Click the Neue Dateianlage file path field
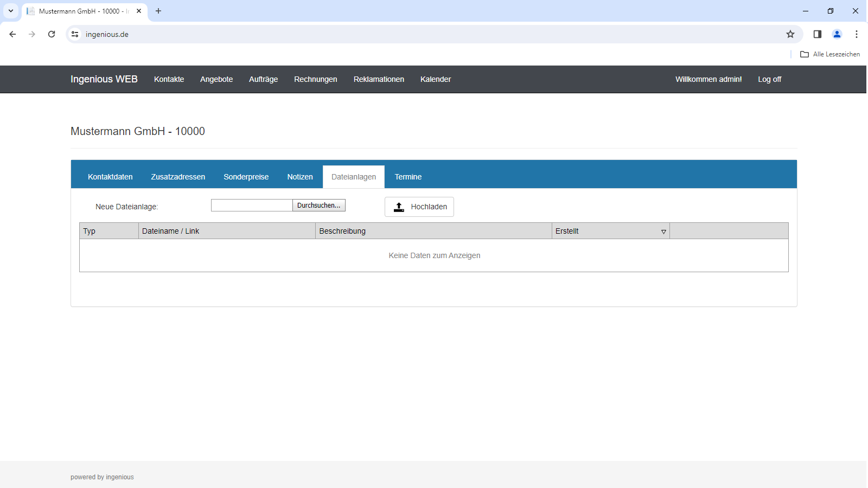Viewport: 868px width, 488px height. click(252, 206)
